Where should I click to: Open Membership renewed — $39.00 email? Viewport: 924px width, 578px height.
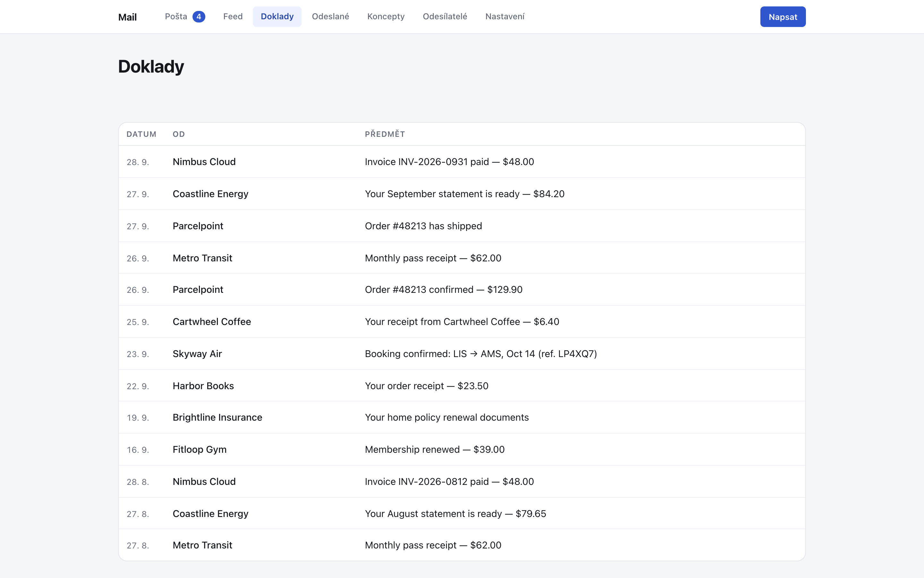[x=462, y=449]
